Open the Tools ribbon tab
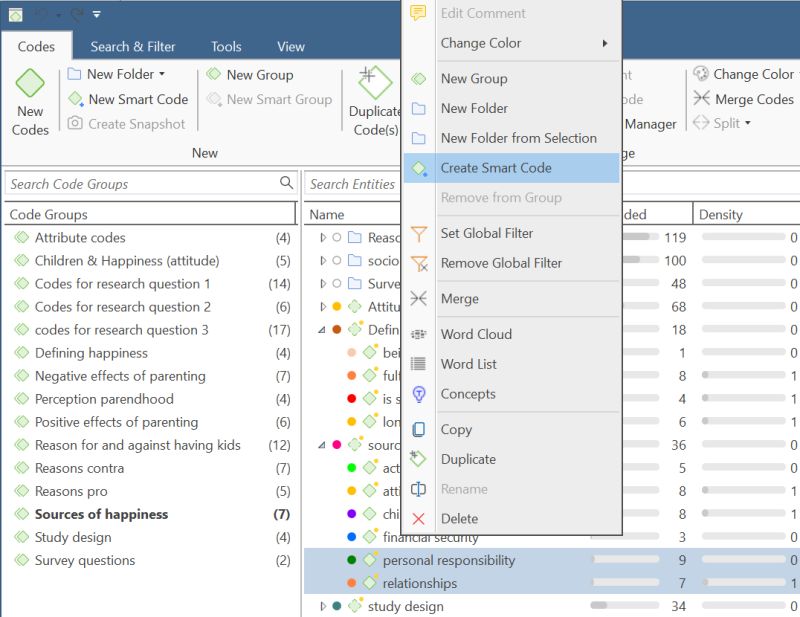The height and width of the screenshot is (617, 800). tap(226, 46)
